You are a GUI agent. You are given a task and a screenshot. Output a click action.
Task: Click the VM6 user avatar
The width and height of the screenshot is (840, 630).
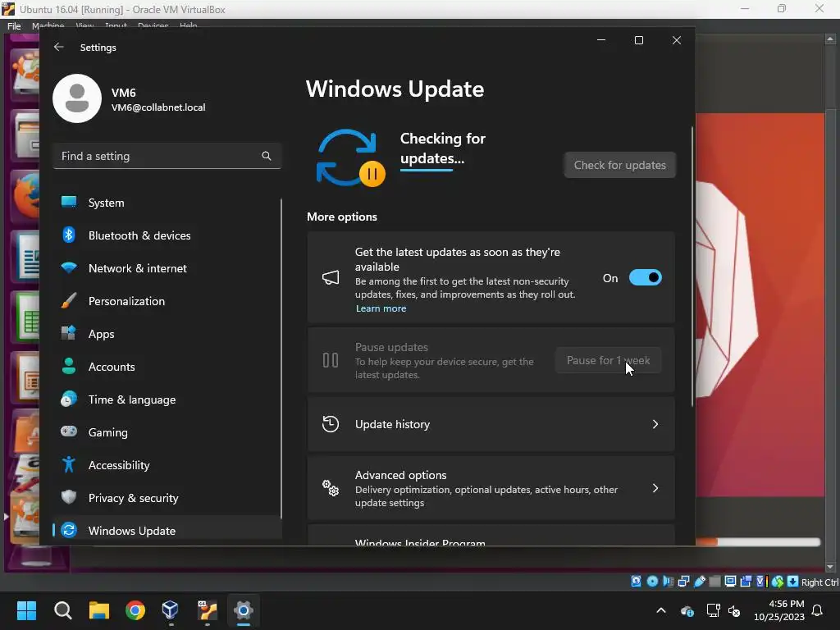[77, 98]
